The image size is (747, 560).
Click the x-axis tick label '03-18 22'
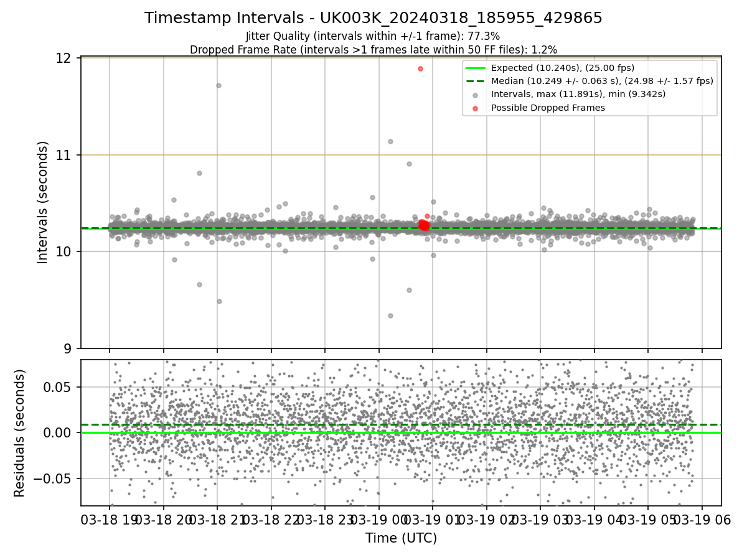click(x=271, y=520)
